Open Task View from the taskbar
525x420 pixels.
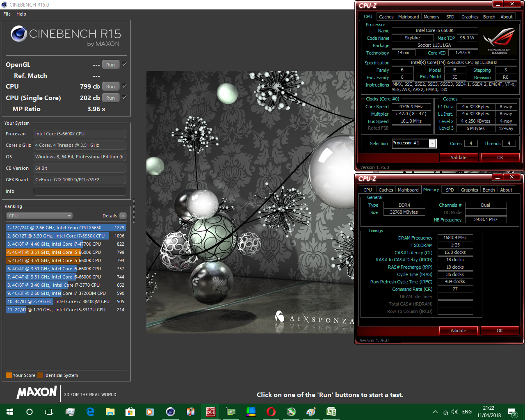click(x=49, y=411)
